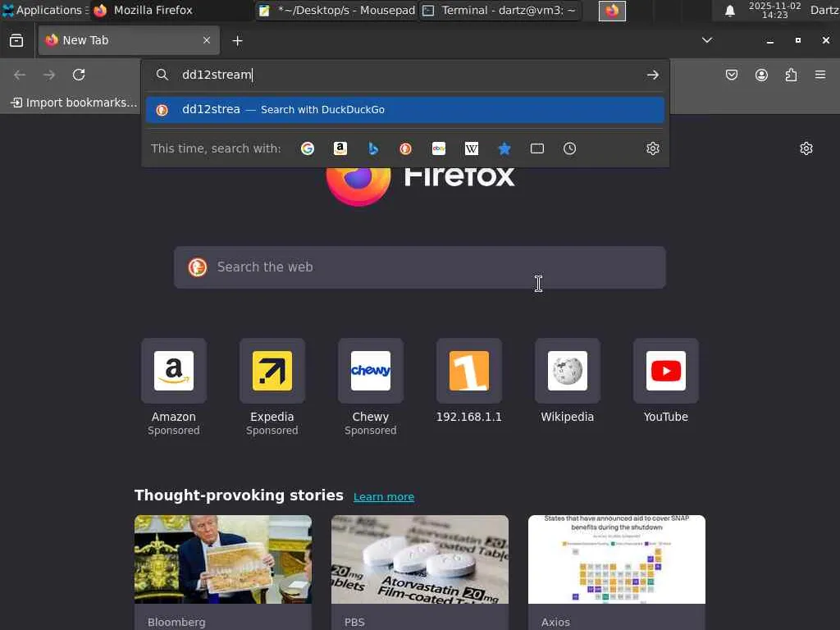This screenshot has height=630, width=840.
Task: Search bookmarks via the star icon
Action: (x=504, y=148)
